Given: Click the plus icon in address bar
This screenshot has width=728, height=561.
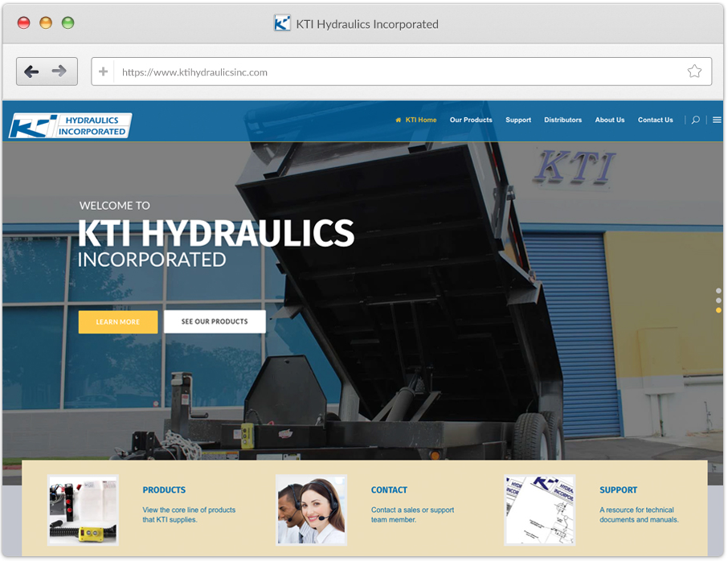Looking at the screenshot, I should (x=103, y=72).
